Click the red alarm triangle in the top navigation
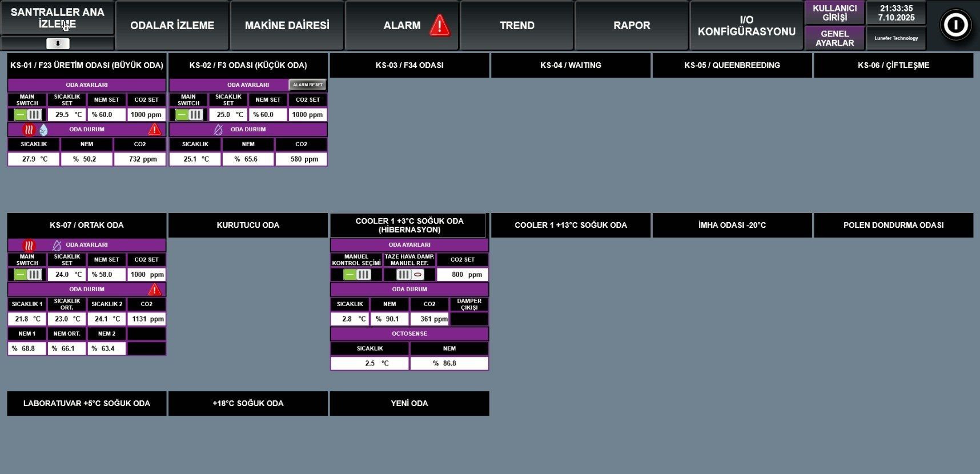This screenshot has height=474, width=980. (x=440, y=25)
